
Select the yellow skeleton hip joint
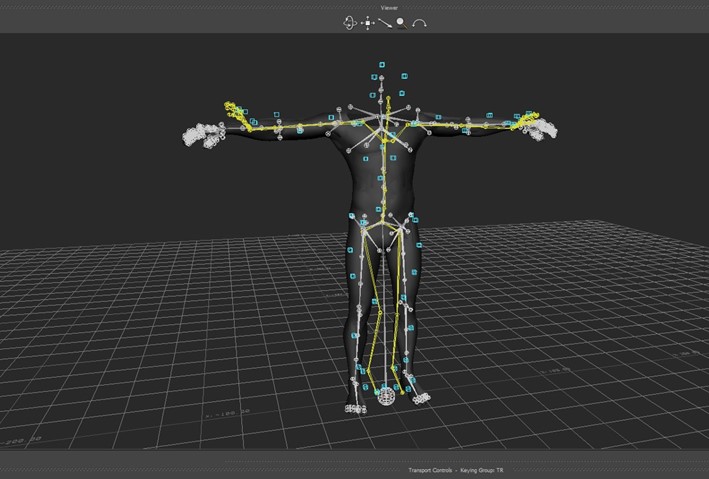[x=382, y=224]
